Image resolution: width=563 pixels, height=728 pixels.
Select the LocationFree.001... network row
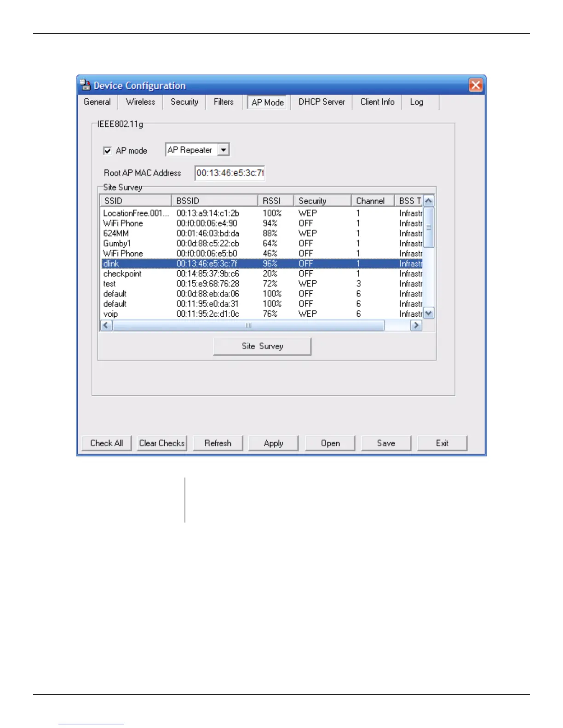(262, 213)
